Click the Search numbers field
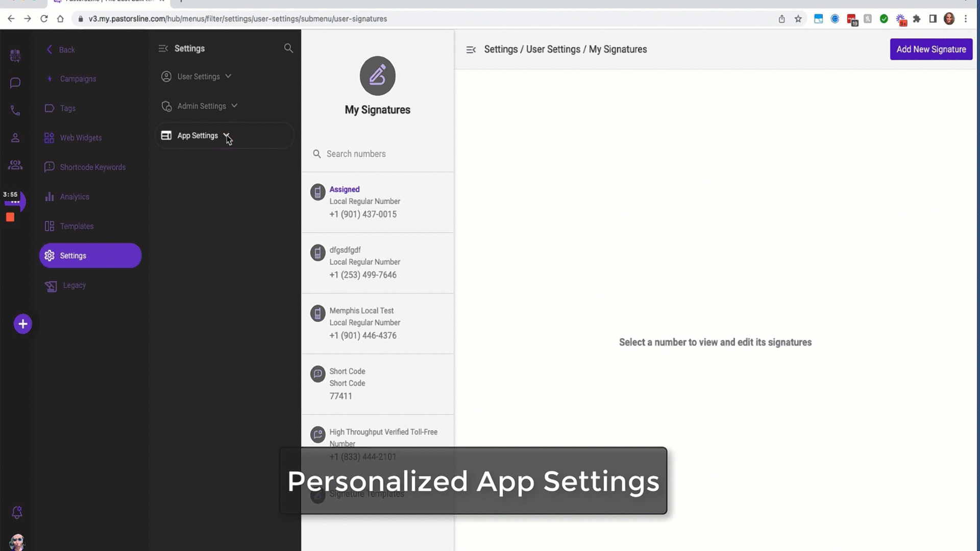980x551 pixels. pyautogui.click(x=378, y=154)
